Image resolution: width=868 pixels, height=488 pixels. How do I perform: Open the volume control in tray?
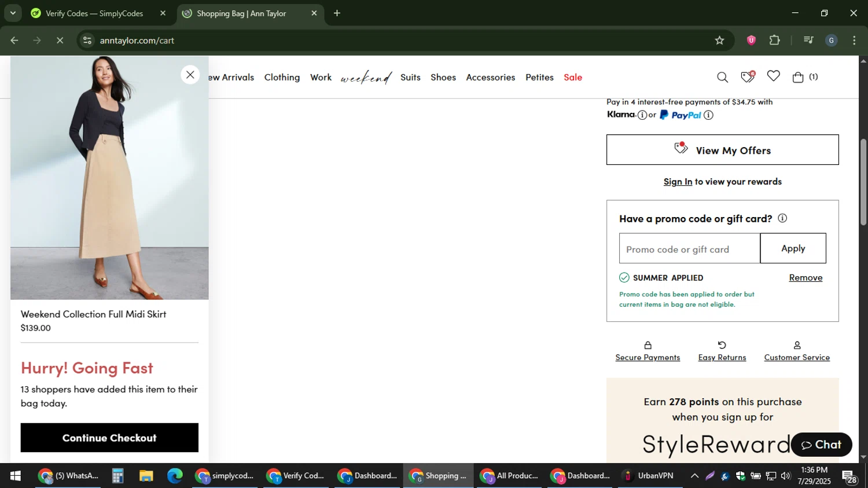[x=785, y=476]
